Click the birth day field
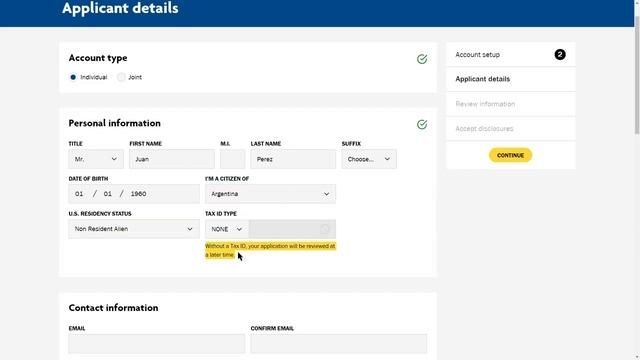 pos(108,194)
